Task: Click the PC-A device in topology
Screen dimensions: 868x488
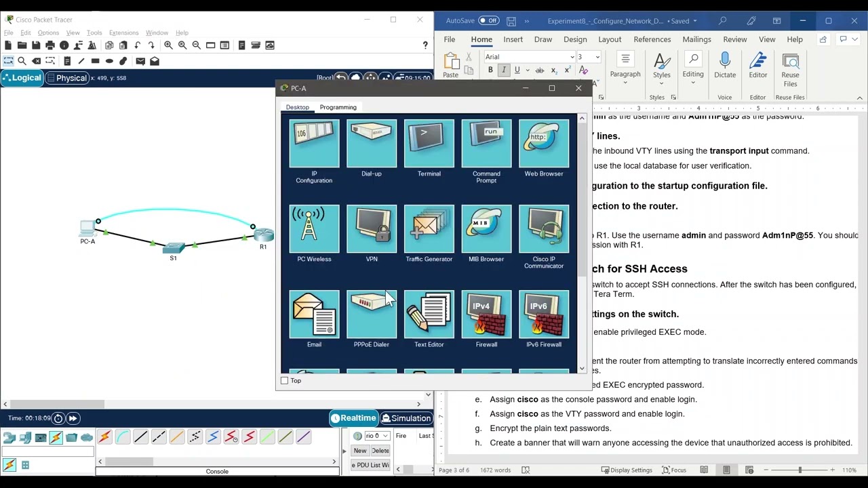Action: [x=87, y=228]
